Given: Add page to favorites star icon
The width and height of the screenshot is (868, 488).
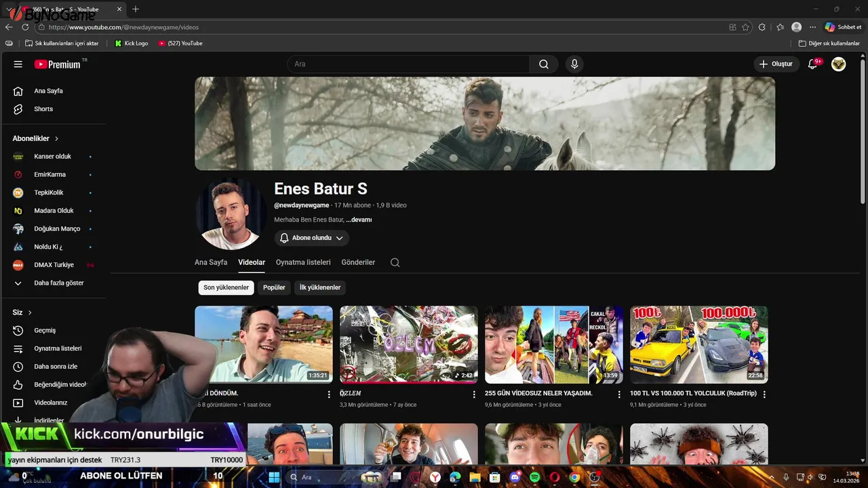Looking at the screenshot, I should click(745, 27).
